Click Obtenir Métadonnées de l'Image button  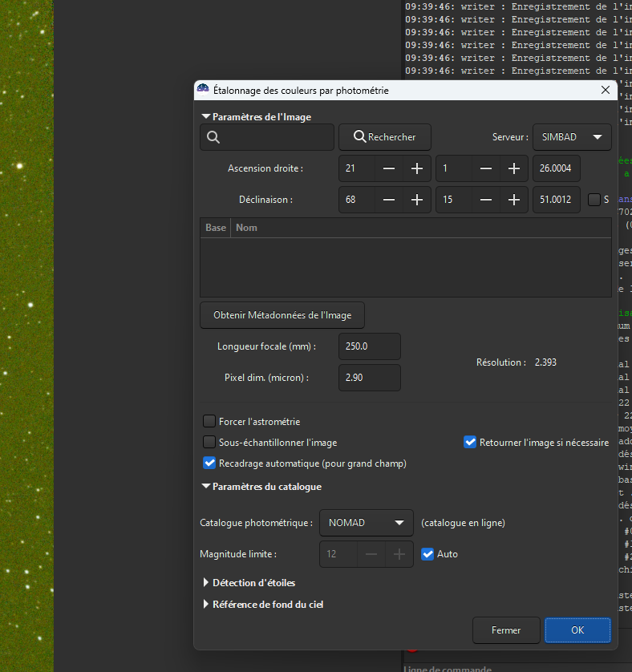282,315
